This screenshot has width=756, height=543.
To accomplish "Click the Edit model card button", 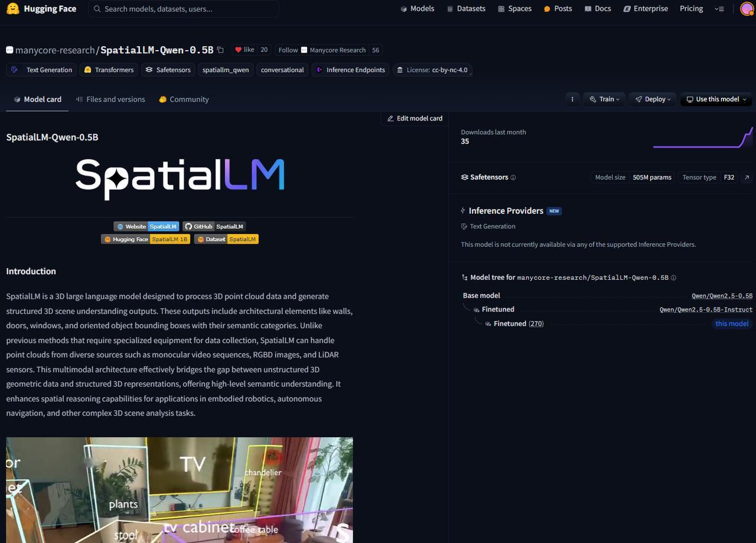I will click(415, 119).
